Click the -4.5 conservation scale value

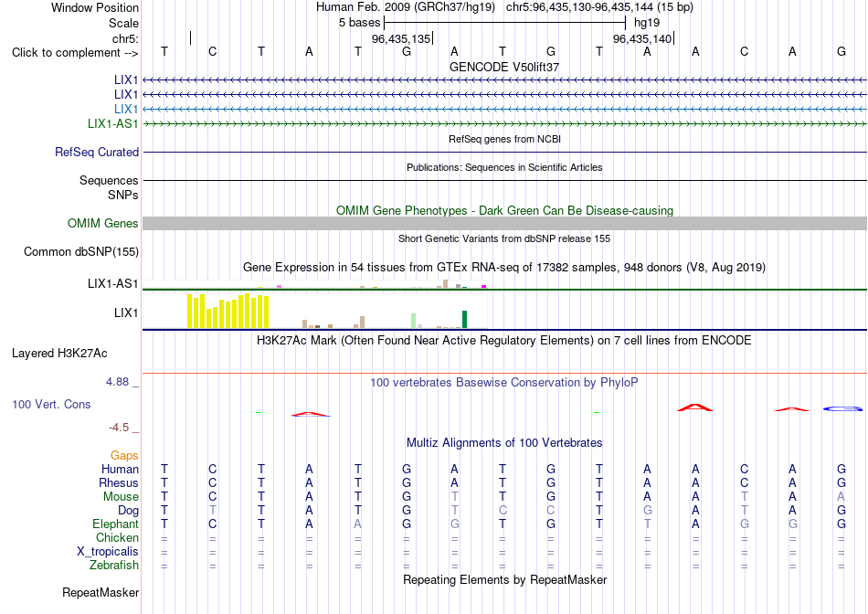click(x=119, y=428)
